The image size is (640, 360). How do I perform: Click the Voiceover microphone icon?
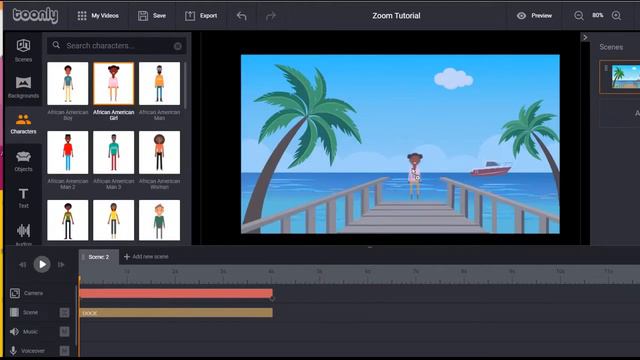point(13,351)
